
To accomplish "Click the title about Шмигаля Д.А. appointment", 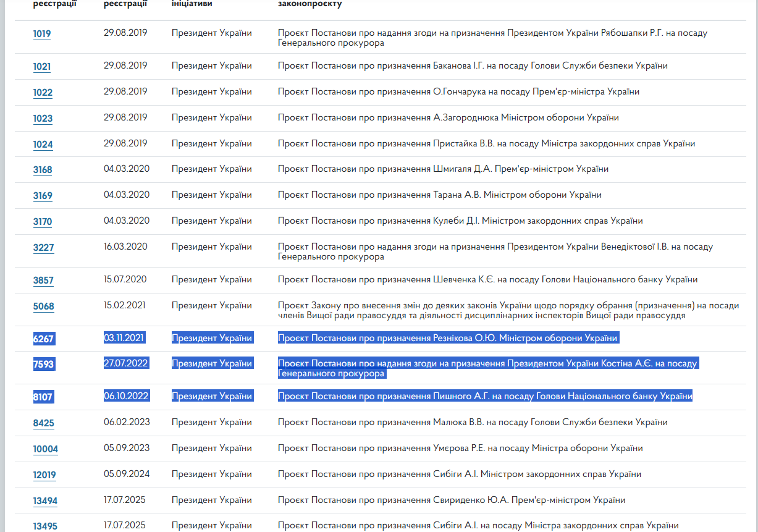I will (x=443, y=169).
